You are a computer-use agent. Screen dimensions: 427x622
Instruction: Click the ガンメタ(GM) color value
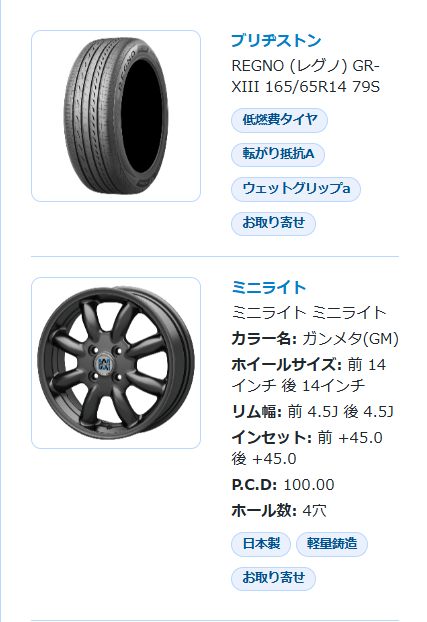tap(350, 339)
